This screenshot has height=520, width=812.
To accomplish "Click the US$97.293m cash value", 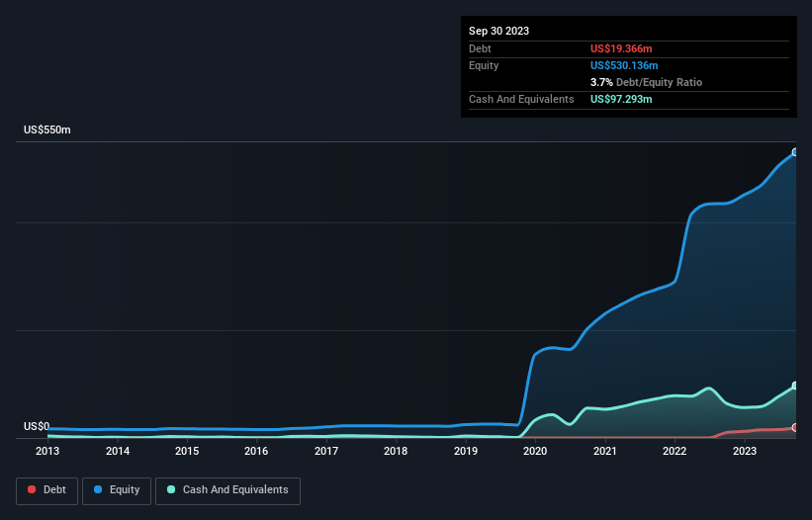I will pyautogui.click(x=621, y=99).
